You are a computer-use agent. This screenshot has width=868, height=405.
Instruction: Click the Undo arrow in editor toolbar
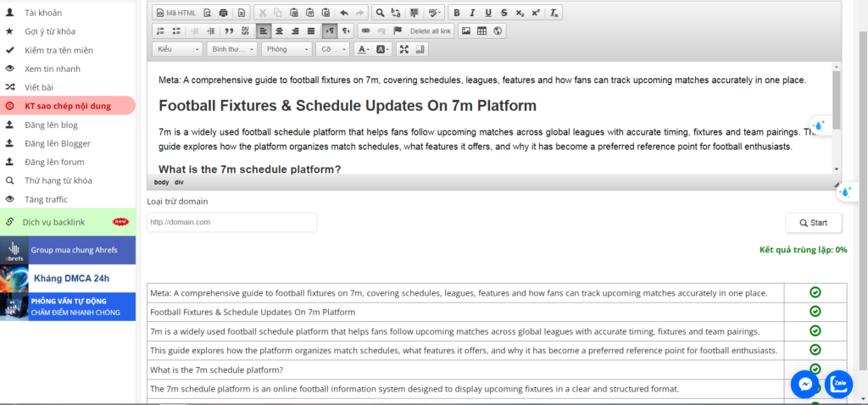344,13
